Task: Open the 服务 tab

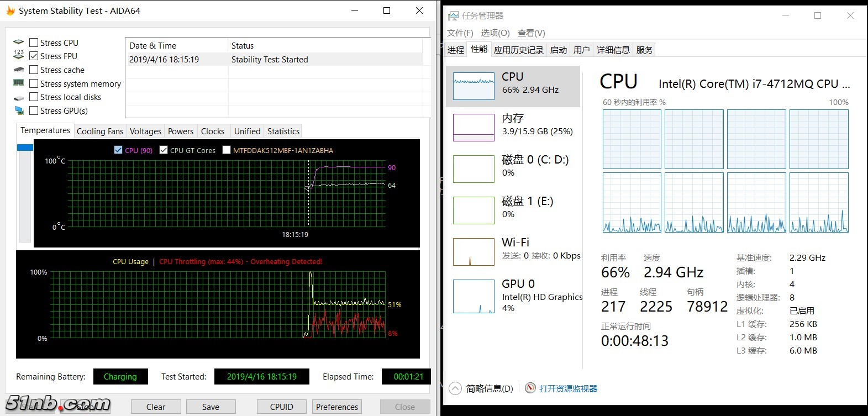Action: click(x=644, y=50)
